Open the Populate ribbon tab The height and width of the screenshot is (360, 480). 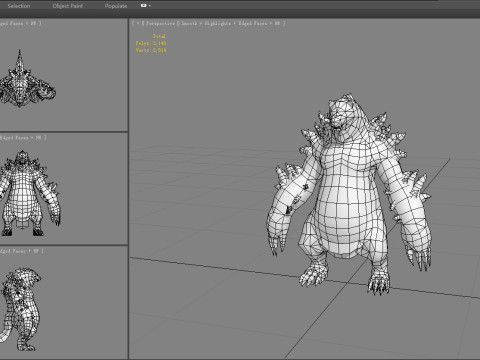[116, 6]
